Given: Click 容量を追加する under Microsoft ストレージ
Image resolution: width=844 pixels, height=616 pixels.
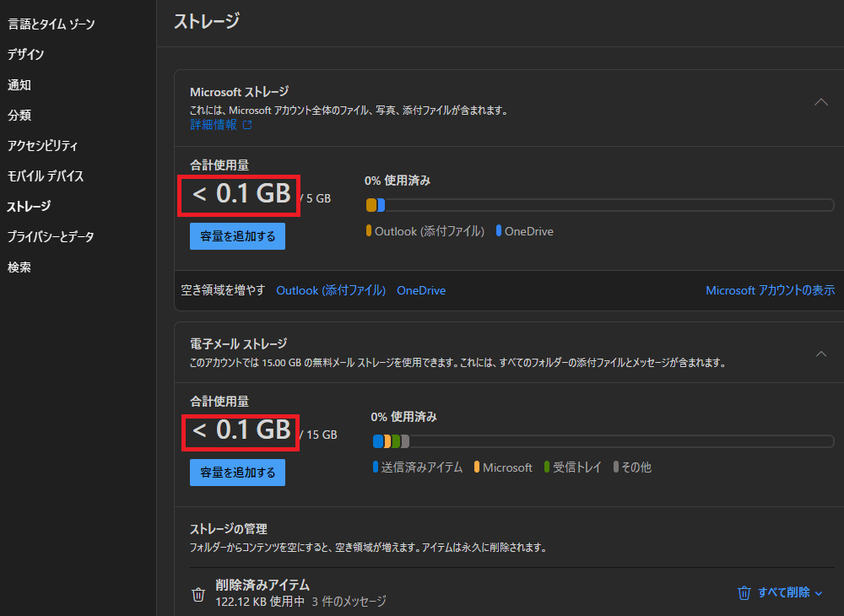Looking at the screenshot, I should [x=237, y=235].
